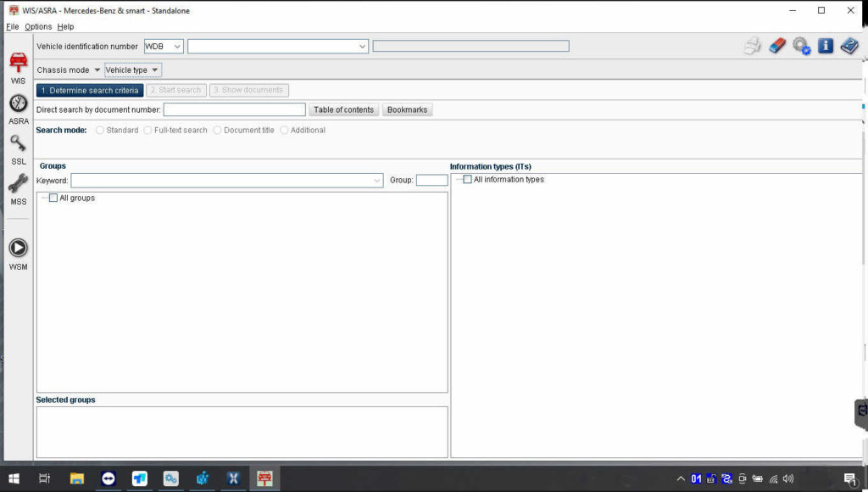Open the WIS module in sidebar
The image size is (868, 492).
[18, 64]
